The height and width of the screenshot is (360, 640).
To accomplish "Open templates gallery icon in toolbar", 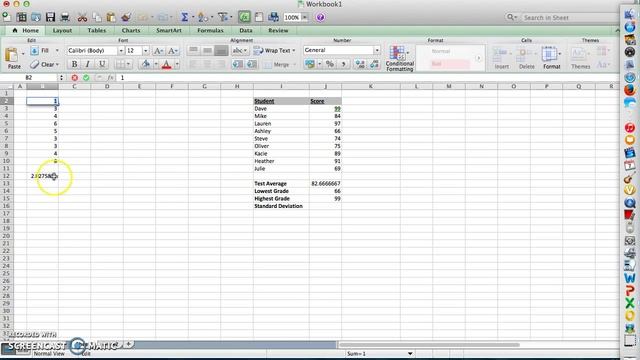I will pos(21,17).
